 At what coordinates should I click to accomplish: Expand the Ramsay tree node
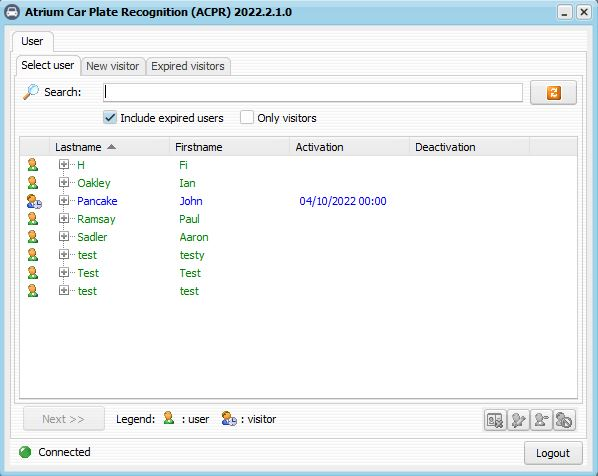tap(64, 218)
